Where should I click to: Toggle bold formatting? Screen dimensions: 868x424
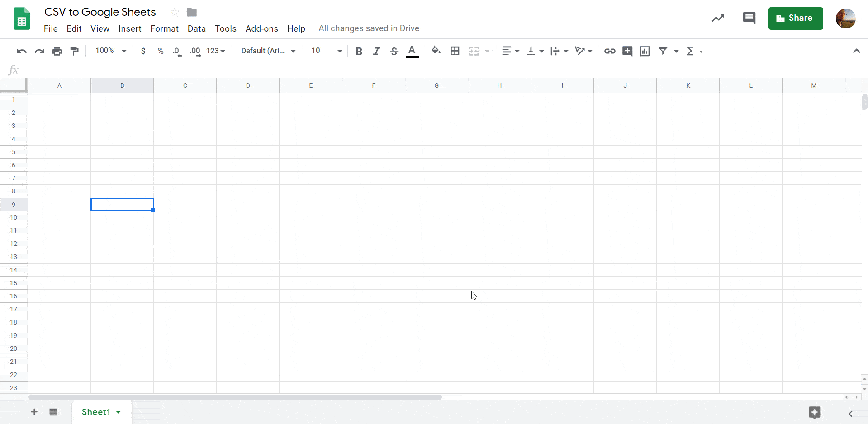pos(359,51)
